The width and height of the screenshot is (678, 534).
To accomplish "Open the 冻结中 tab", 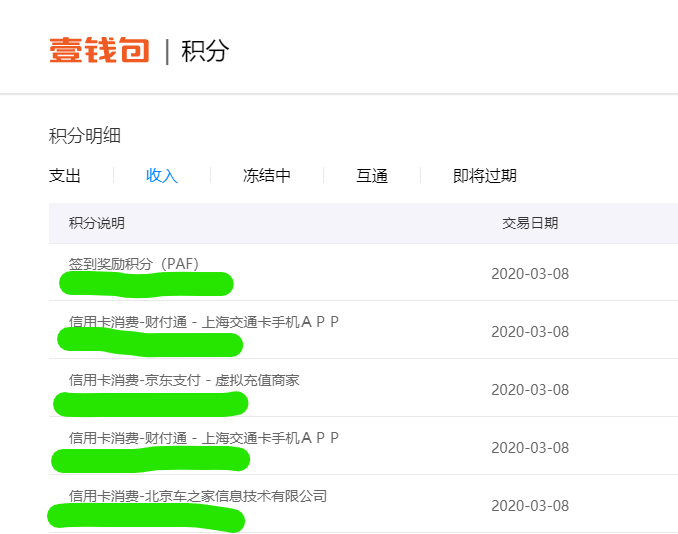I will pos(267,176).
